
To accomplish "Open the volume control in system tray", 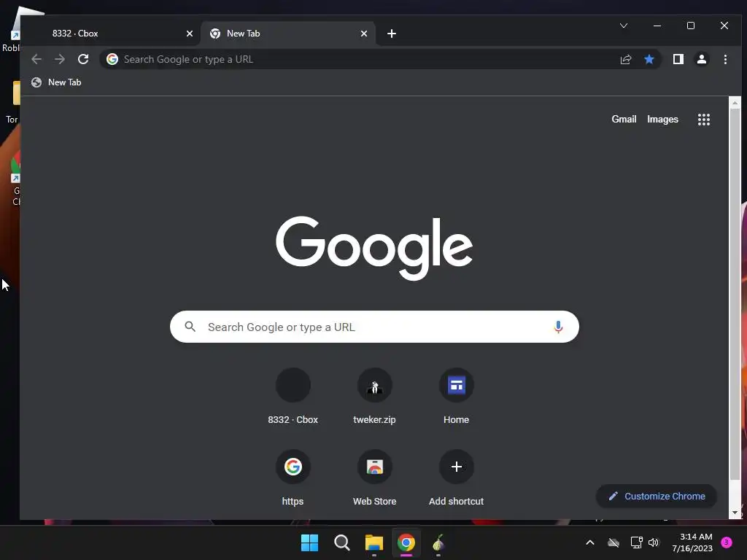I will (x=654, y=542).
